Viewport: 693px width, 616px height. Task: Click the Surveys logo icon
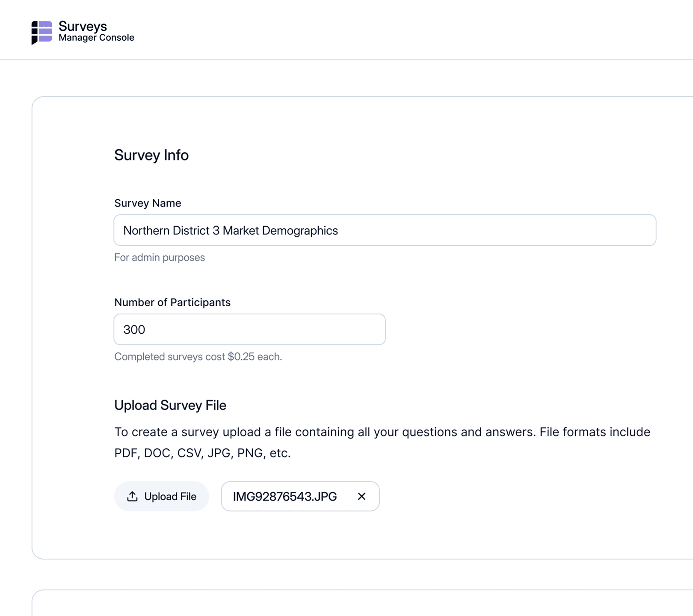[x=41, y=33]
